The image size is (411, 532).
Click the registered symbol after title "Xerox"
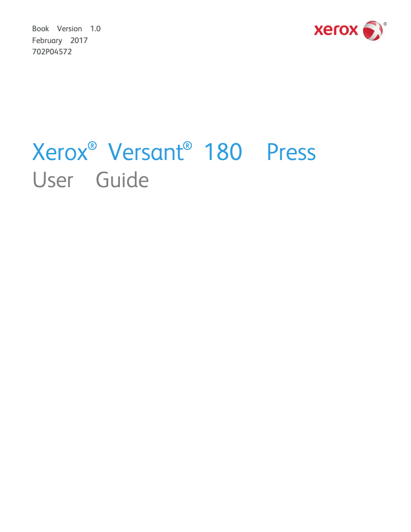pyautogui.click(x=92, y=145)
